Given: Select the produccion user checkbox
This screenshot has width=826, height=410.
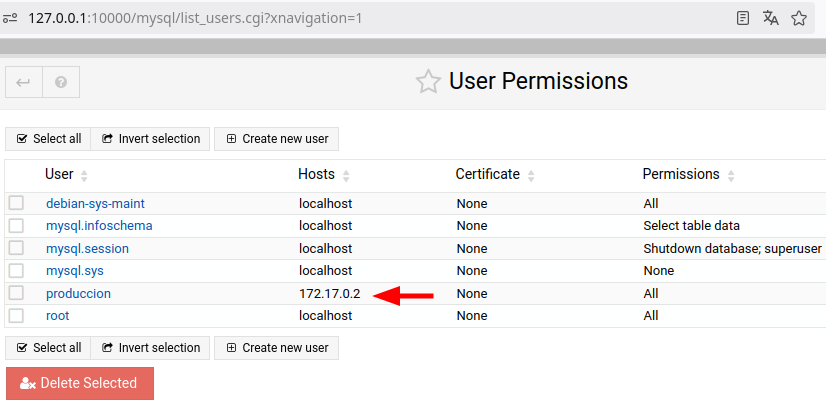Looking at the screenshot, I should [16, 293].
